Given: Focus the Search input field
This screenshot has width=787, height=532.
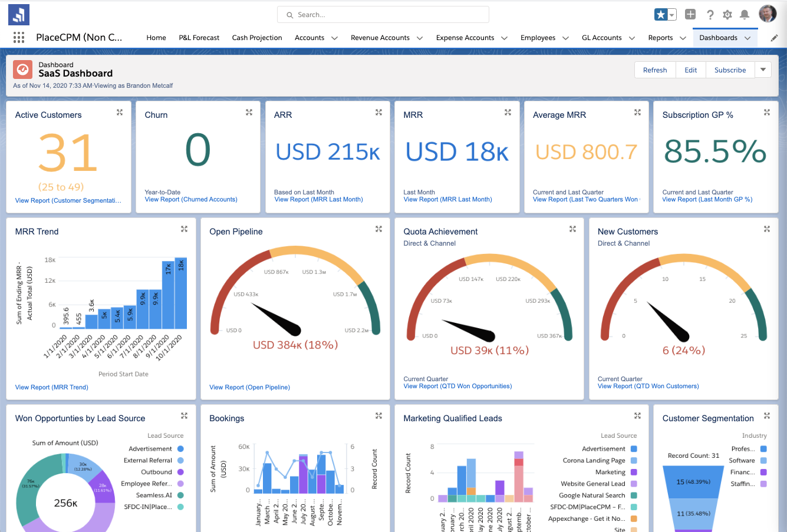Looking at the screenshot, I should click(x=383, y=15).
